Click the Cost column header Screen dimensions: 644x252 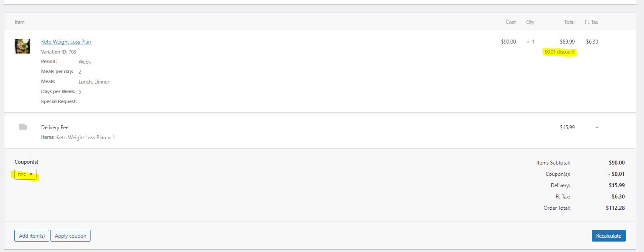point(511,22)
